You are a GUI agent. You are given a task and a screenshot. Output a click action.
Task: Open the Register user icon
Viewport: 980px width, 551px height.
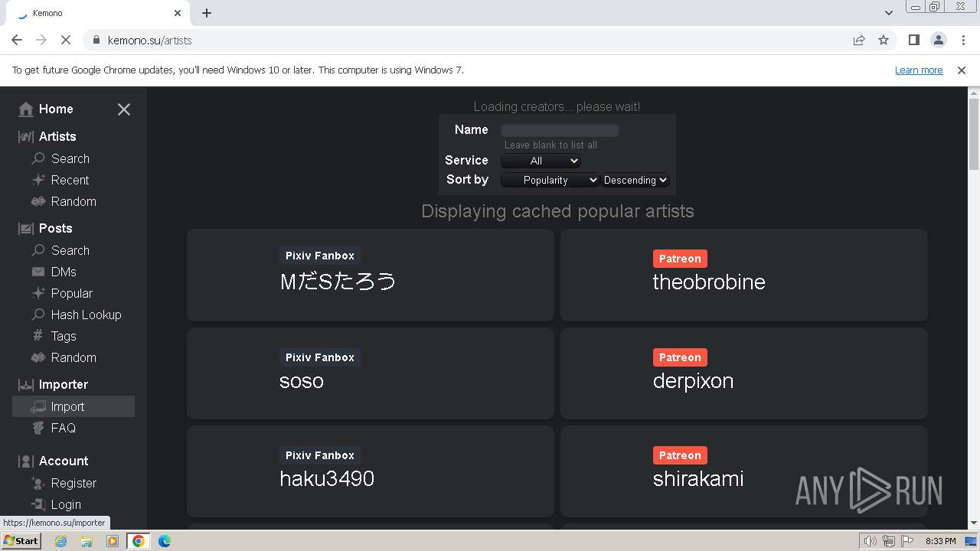tap(38, 483)
